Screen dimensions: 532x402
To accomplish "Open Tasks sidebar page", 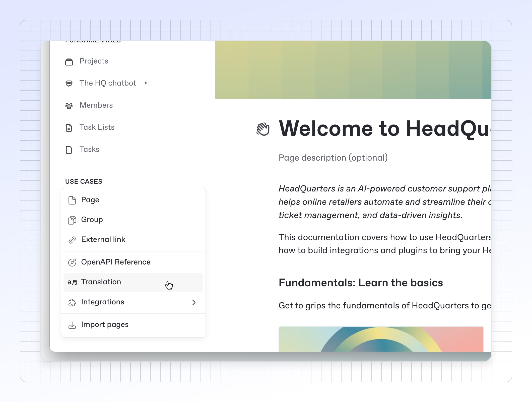I will click(x=89, y=149).
